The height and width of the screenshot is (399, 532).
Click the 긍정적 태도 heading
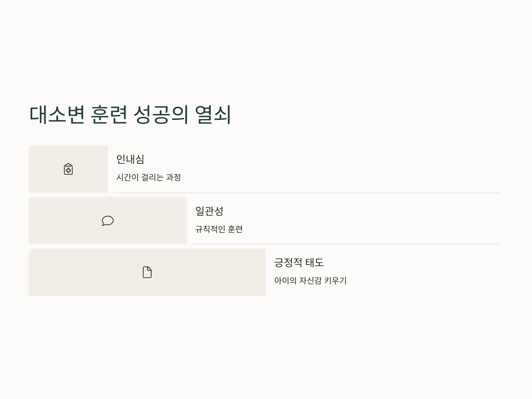pos(299,262)
